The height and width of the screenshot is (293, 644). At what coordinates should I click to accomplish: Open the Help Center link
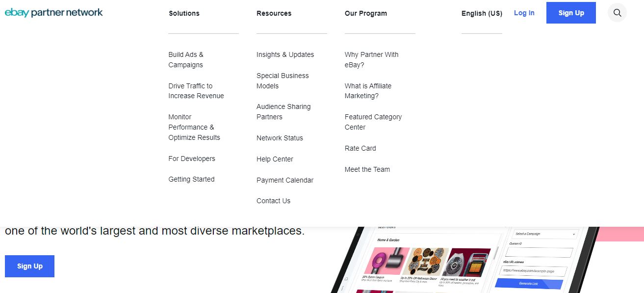[275, 159]
